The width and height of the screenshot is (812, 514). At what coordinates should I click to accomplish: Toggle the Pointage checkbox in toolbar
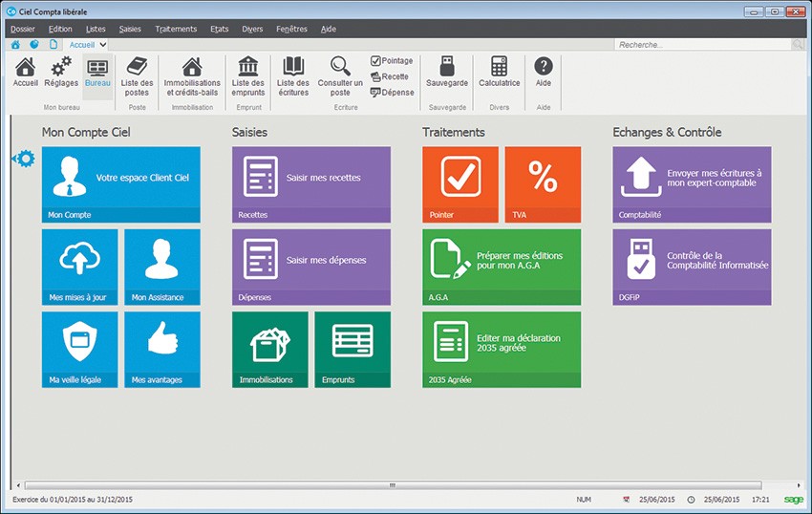point(376,61)
